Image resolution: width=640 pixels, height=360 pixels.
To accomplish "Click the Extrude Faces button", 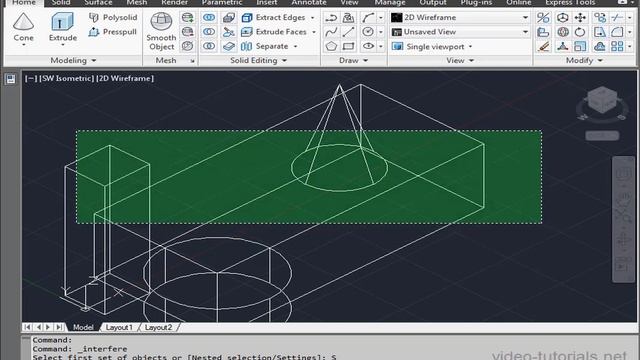I will click(x=274, y=32).
